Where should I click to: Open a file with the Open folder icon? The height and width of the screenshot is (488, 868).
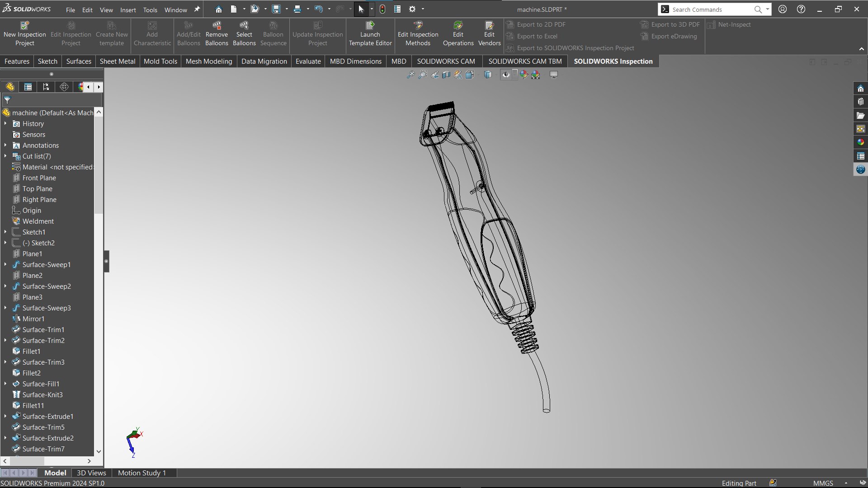(x=255, y=9)
